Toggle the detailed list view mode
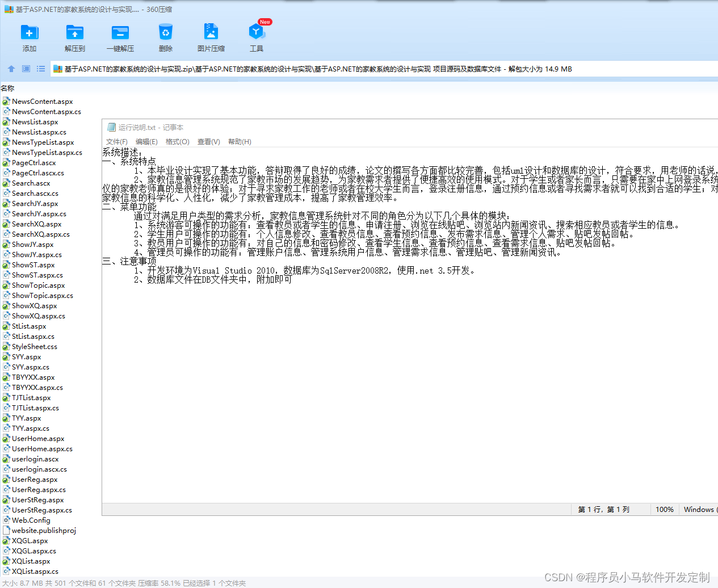Image resolution: width=718 pixels, height=588 pixels. point(40,68)
